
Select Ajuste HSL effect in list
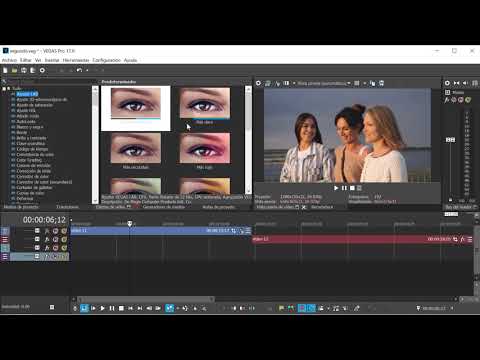(26, 111)
